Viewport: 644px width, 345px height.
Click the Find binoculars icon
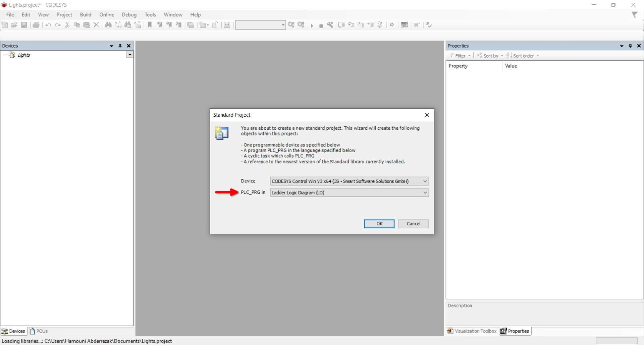coord(108,25)
